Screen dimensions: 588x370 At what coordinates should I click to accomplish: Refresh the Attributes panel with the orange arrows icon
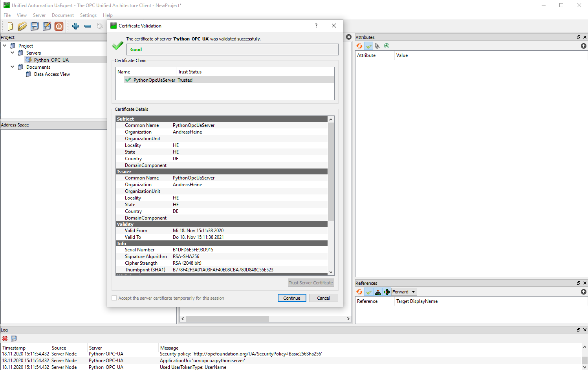tap(359, 46)
